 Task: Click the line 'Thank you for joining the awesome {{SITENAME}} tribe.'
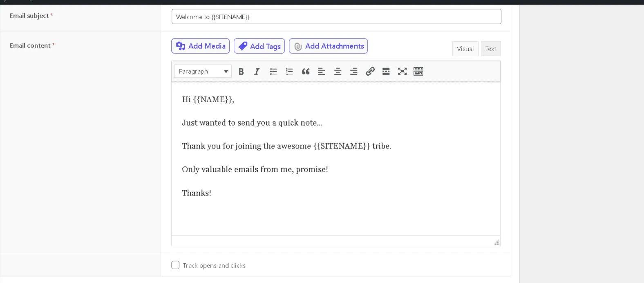click(x=286, y=146)
